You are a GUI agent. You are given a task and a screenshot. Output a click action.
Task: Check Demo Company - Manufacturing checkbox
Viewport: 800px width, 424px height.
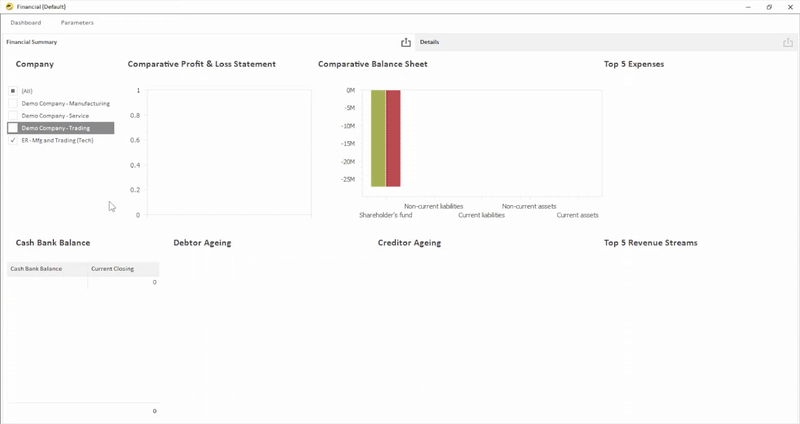coord(13,103)
